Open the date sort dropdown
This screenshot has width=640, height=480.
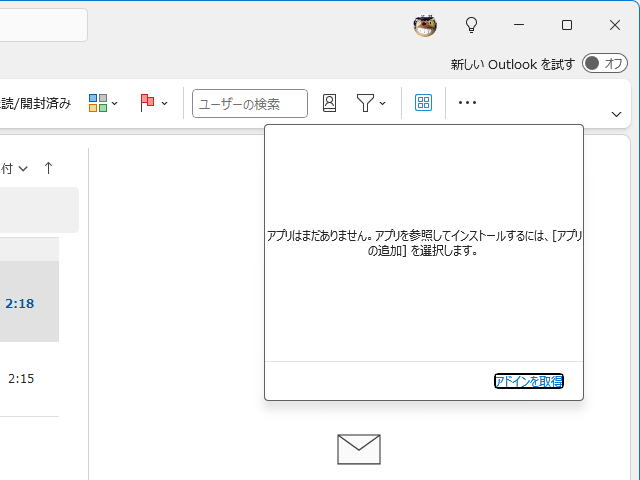tap(14, 168)
